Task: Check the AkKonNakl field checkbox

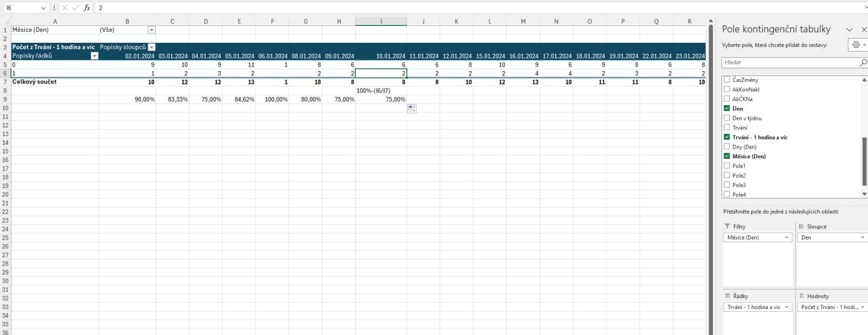Action: [727, 89]
